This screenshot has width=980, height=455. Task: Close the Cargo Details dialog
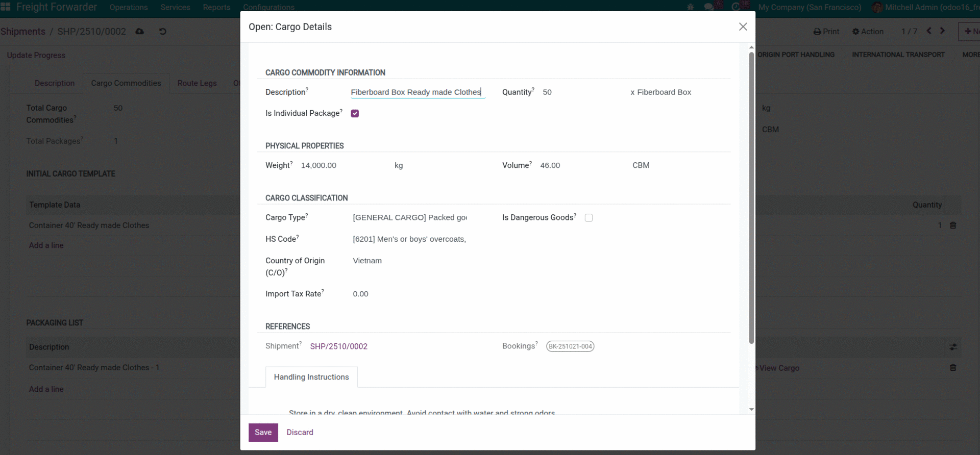point(743,27)
